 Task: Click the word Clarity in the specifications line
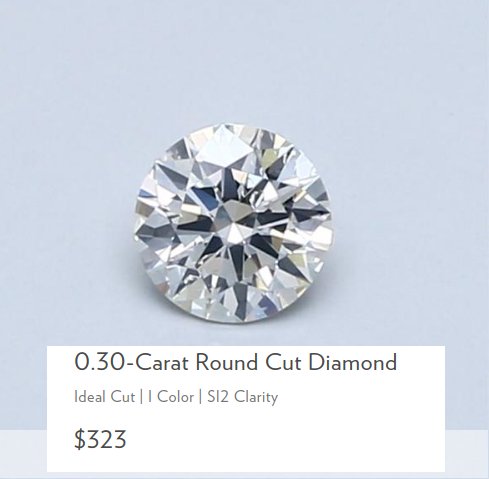pyautogui.click(x=256, y=398)
